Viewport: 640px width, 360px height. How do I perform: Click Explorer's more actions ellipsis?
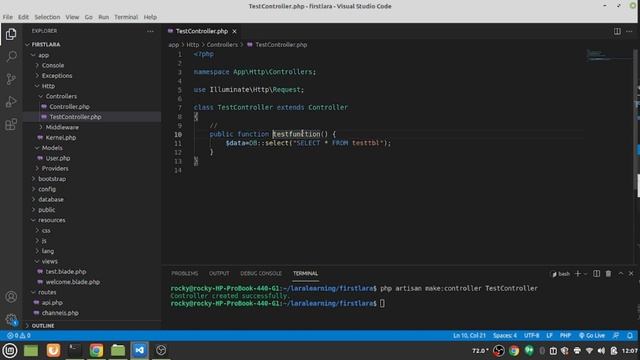point(150,31)
